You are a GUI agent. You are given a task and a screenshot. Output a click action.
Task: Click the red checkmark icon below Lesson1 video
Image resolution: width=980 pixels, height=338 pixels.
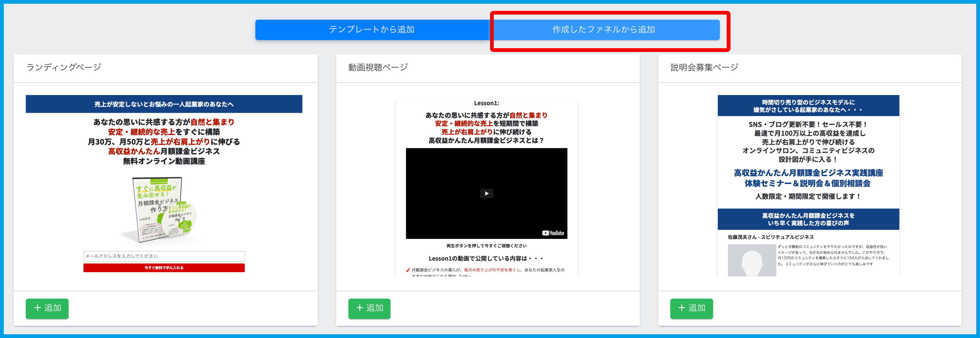point(408,270)
